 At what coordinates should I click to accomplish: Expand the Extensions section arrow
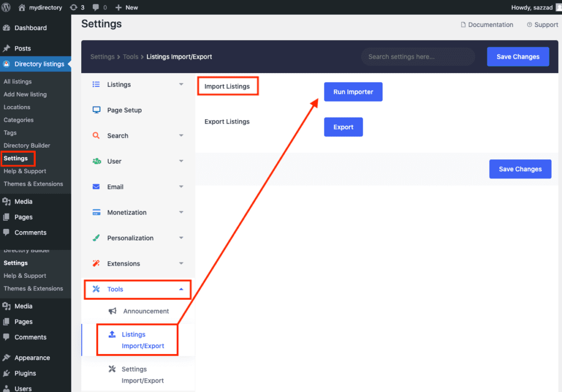click(x=181, y=264)
